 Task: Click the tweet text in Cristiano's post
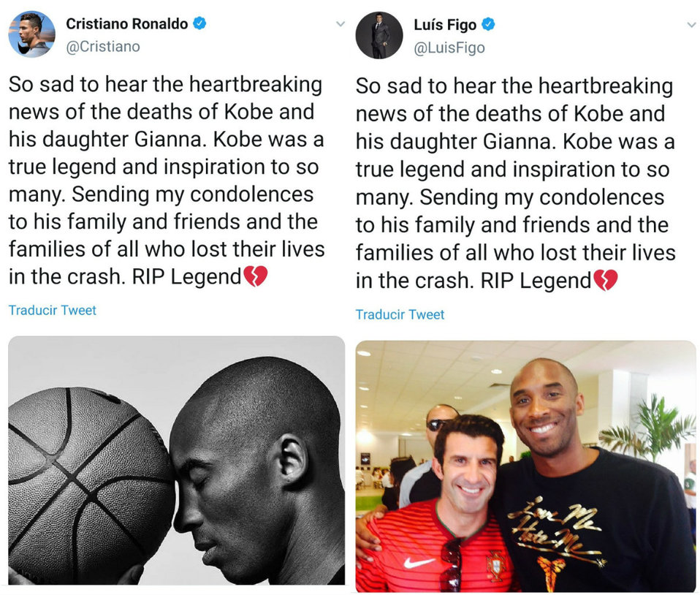167,181
